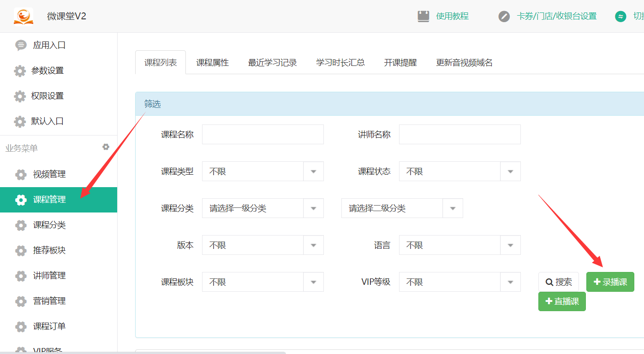Image resolution: width=644 pixels, height=354 pixels.
Task: Click the gear icon beside 课程订单
Action: tap(21, 327)
